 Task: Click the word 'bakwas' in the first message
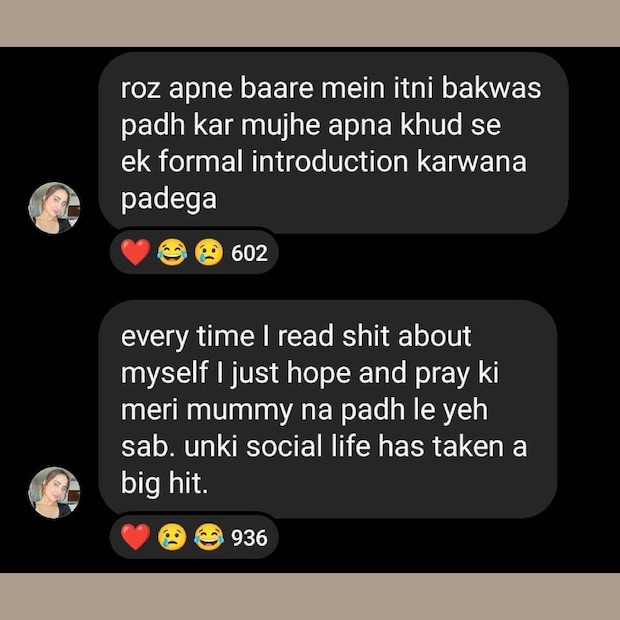(491, 88)
